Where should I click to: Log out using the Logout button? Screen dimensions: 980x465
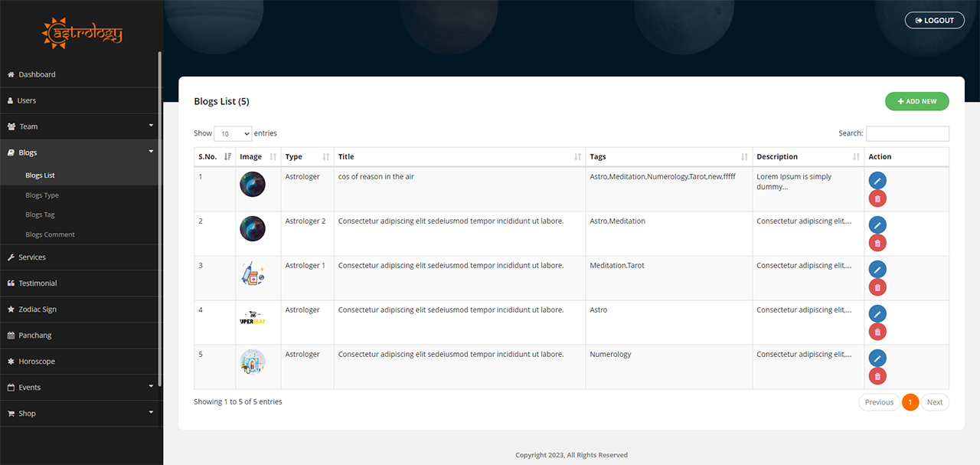(934, 20)
